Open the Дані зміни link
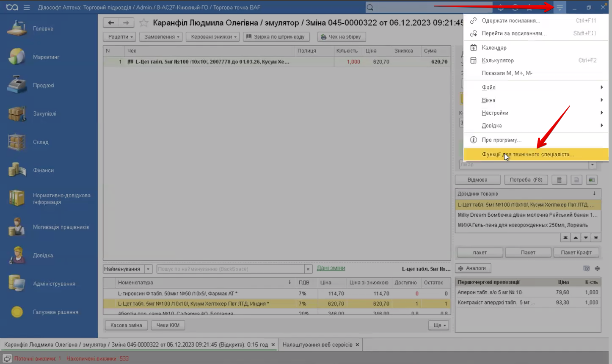Viewport: 612px width, 364px height. (x=331, y=268)
